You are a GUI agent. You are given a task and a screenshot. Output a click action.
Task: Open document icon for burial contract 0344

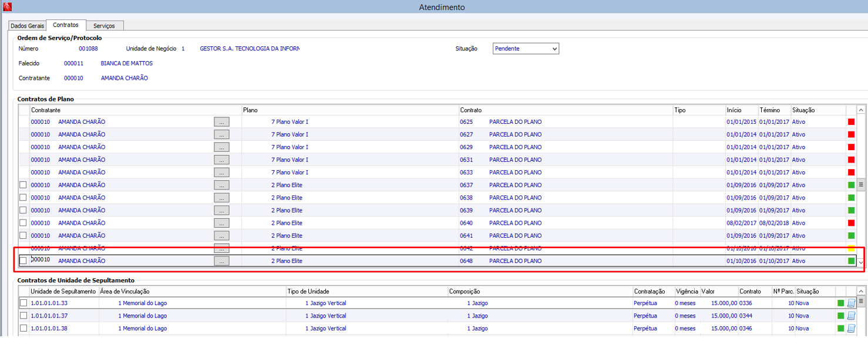pyautogui.click(x=852, y=316)
